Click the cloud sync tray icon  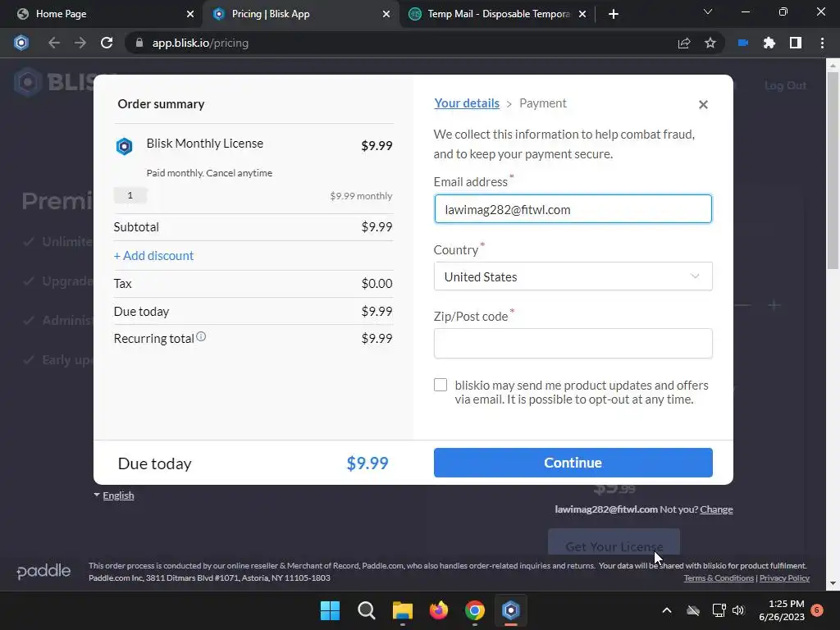coord(693,610)
